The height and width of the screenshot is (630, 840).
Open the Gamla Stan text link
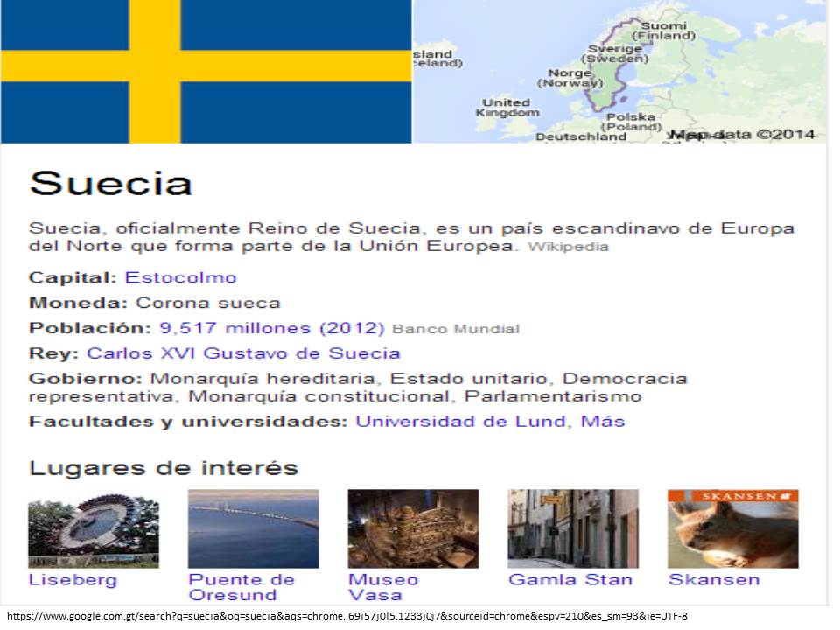point(570,580)
